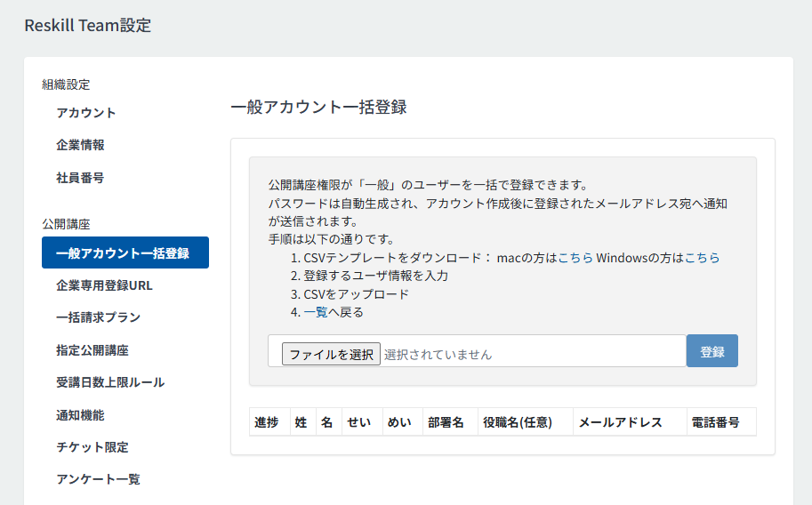Image resolution: width=812 pixels, height=505 pixels.
Task: Navigate to 一括請求プラン
Action: click(98, 317)
